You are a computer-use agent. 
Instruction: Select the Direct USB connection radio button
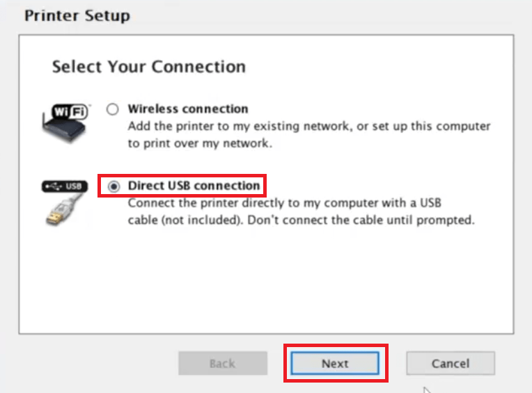tap(114, 186)
